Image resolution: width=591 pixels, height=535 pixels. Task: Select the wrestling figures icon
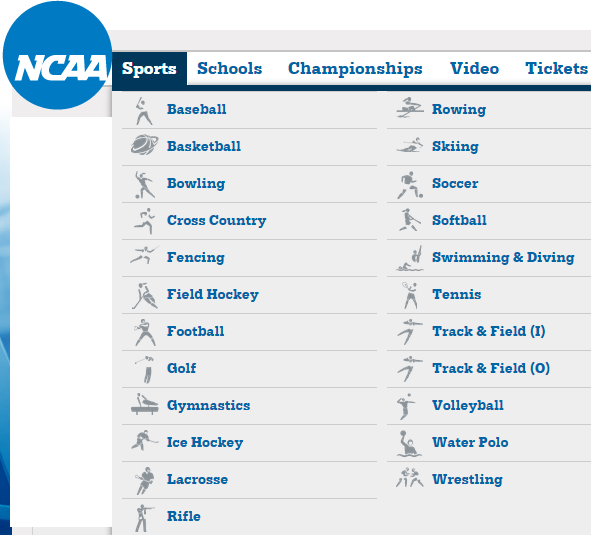click(x=410, y=477)
